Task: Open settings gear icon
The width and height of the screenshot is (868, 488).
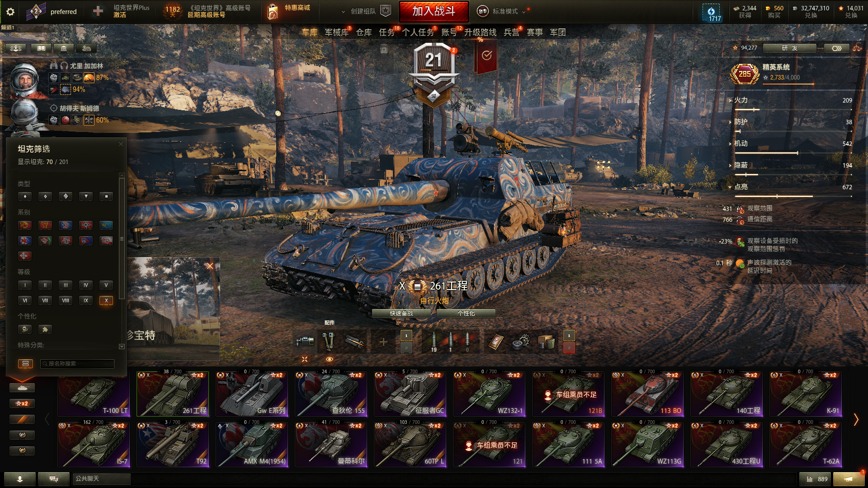Action: click(x=10, y=12)
